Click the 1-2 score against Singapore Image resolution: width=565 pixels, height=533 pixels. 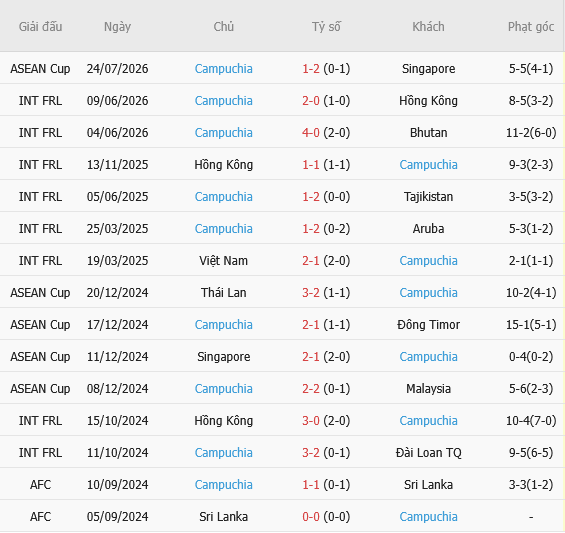(x=311, y=68)
